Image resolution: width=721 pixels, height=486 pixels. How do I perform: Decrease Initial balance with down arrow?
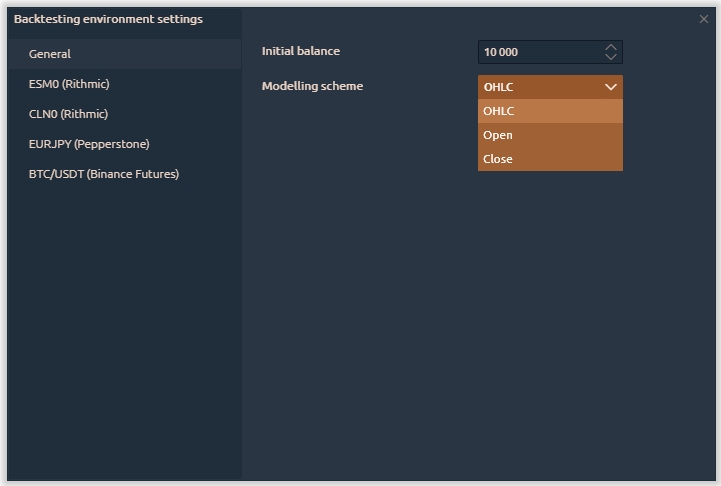pyautogui.click(x=611, y=57)
